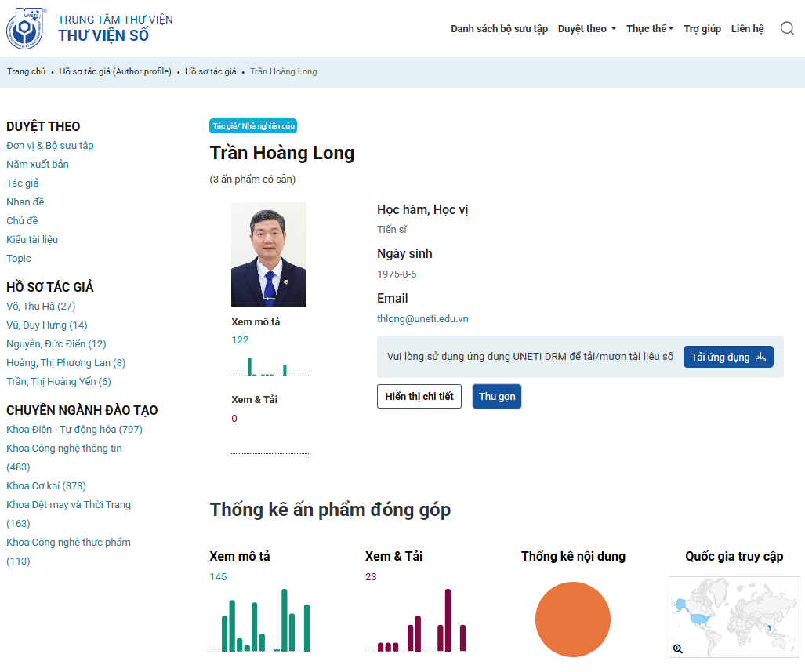Viewport: 805px width, 672px height.
Task: Click the Tác giả/ Nhà nghiên cứu badge
Action: tap(253, 126)
